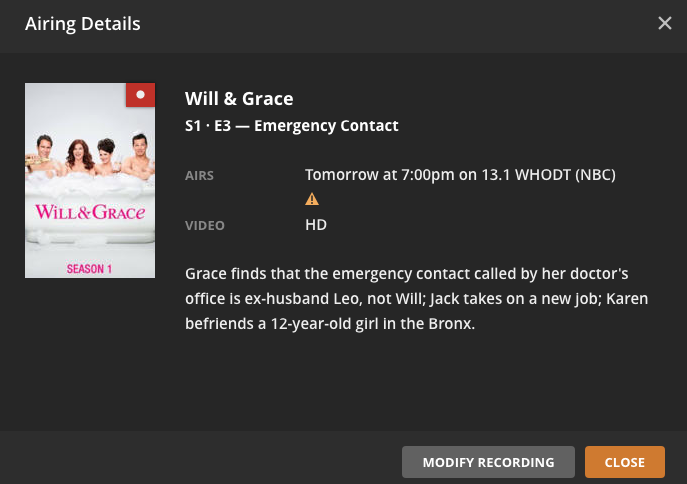Click the VIDEO label
The image size is (687, 484).
[x=205, y=226]
